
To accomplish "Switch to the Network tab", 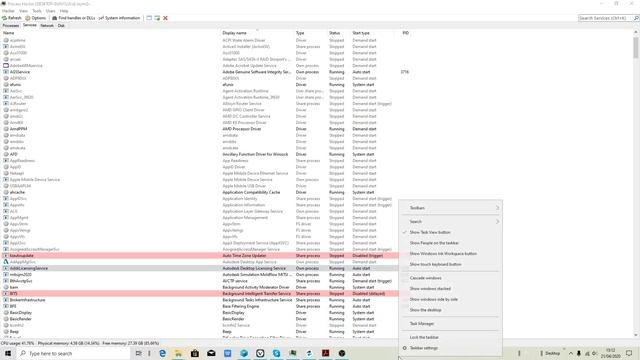I will (x=47, y=25).
